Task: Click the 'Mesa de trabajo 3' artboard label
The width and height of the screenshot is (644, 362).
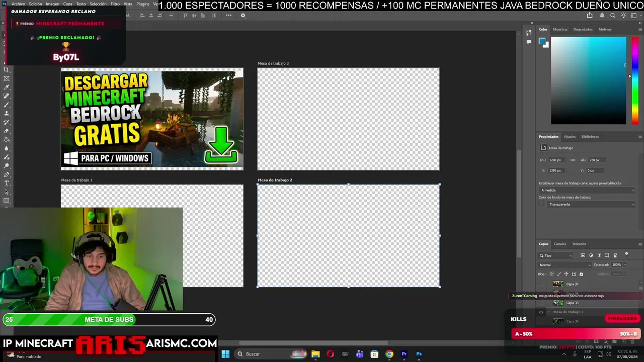Action: [x=273, y=63]
